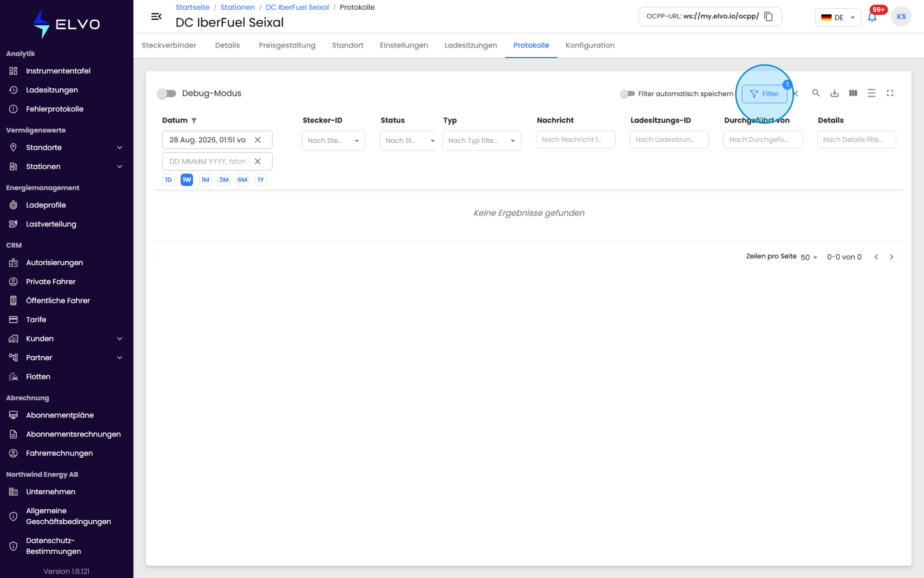Switch to the Steckverbinder tab
The image size is (924, 578).
(x=169, y=46)
